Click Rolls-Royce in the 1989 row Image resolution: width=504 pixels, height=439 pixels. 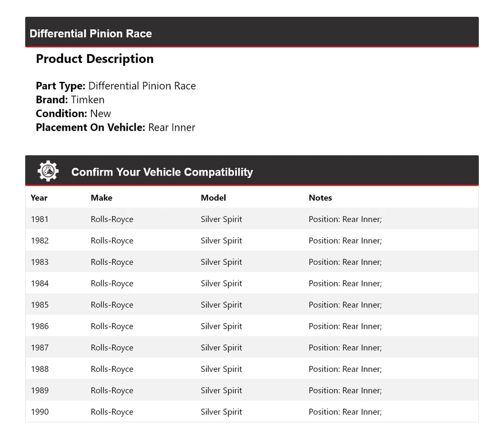(x=112, y=390)
